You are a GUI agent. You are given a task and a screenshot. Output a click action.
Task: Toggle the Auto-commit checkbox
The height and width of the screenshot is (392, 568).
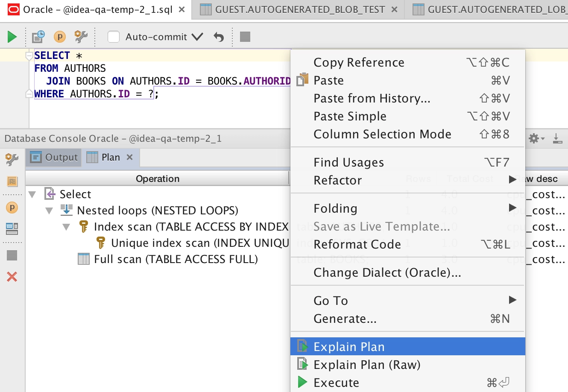click(114, 37)
